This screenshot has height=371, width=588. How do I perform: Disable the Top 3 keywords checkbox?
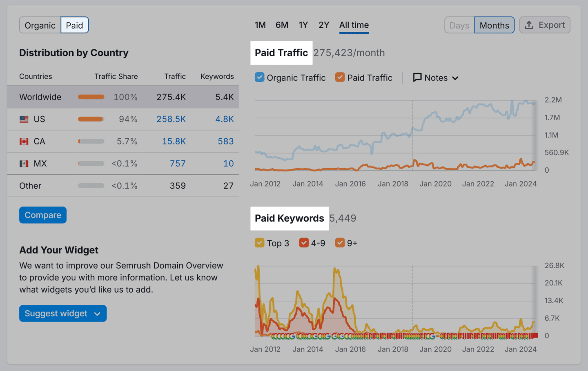pyautogui.click(x=260, y=242)
